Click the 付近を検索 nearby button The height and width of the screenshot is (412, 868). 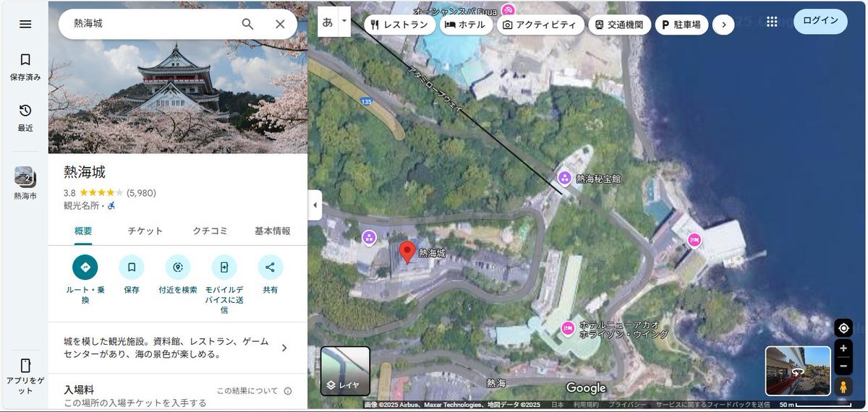point(178,267)
